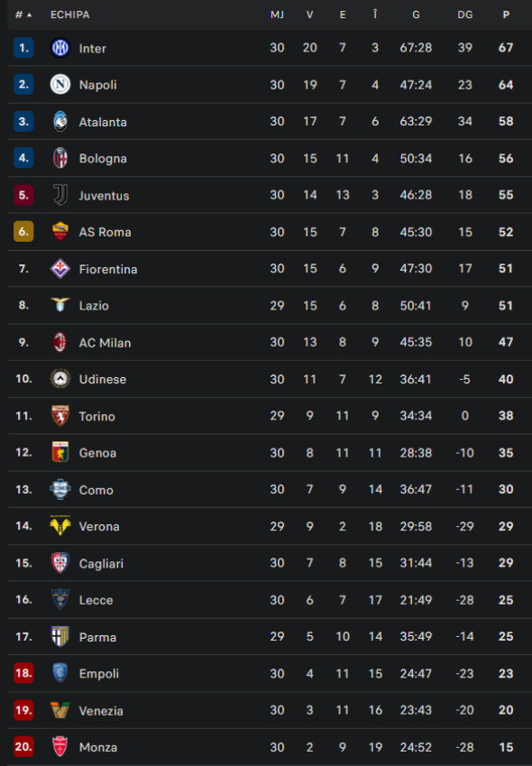Click the MJ matches played header
The width and height of the screenshot is (532, 766).
coord(277,14)
